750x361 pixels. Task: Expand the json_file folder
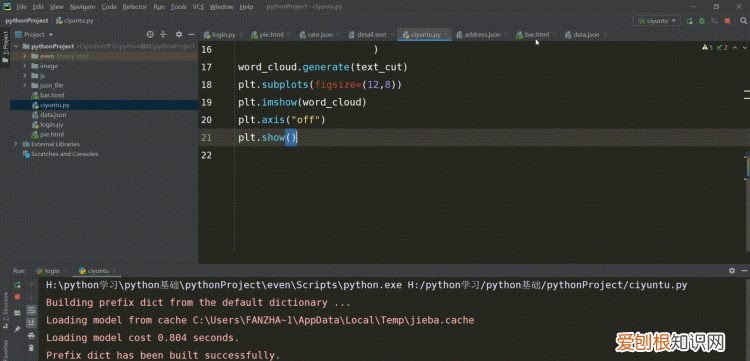24,85
